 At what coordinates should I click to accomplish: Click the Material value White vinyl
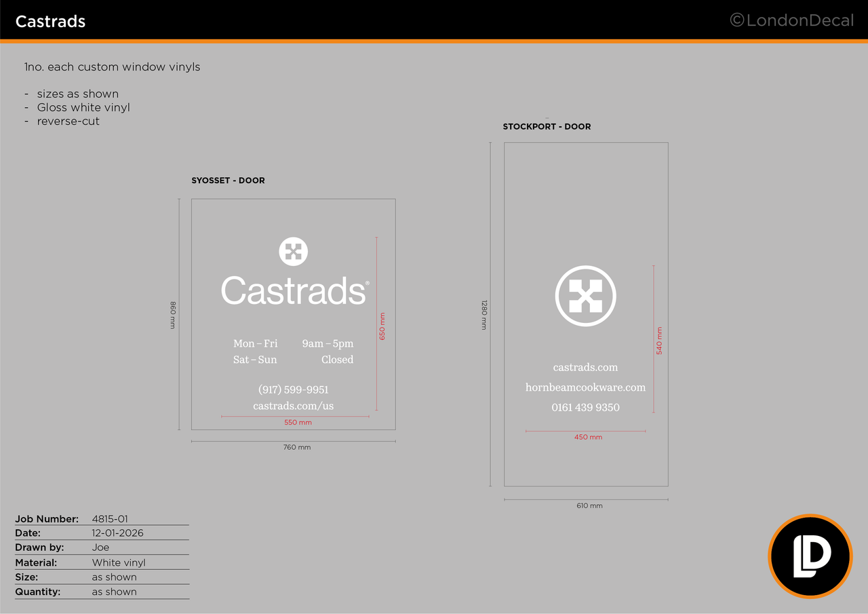(119, 562)
